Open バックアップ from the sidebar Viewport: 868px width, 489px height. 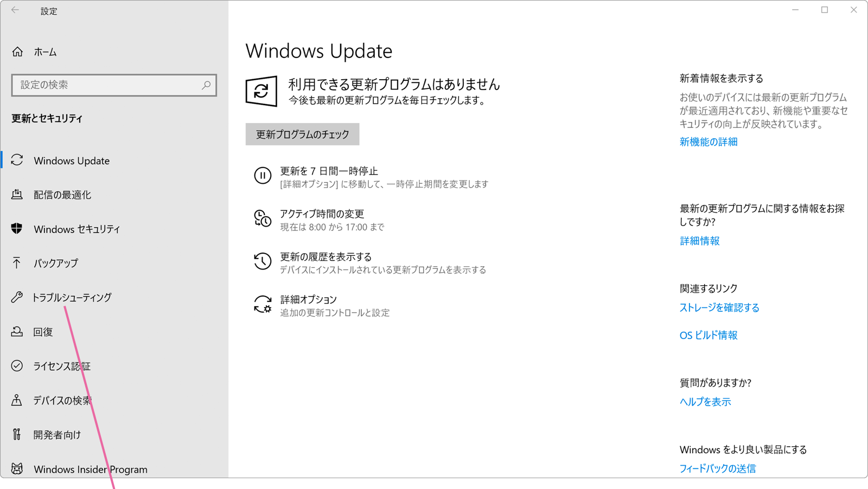click(x=55, y=263)
